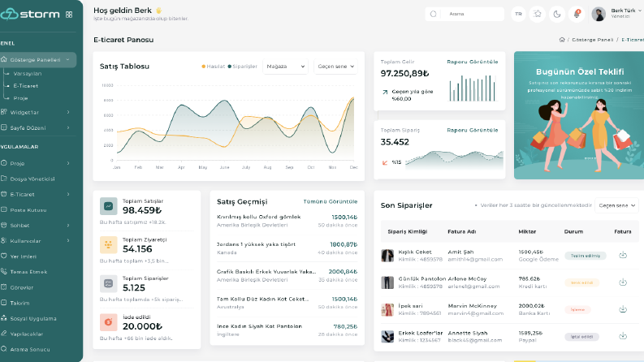The height and width of the screenshot is (362, 644).
Task: Click İptal edildi status badge
Action: (581, 337)
